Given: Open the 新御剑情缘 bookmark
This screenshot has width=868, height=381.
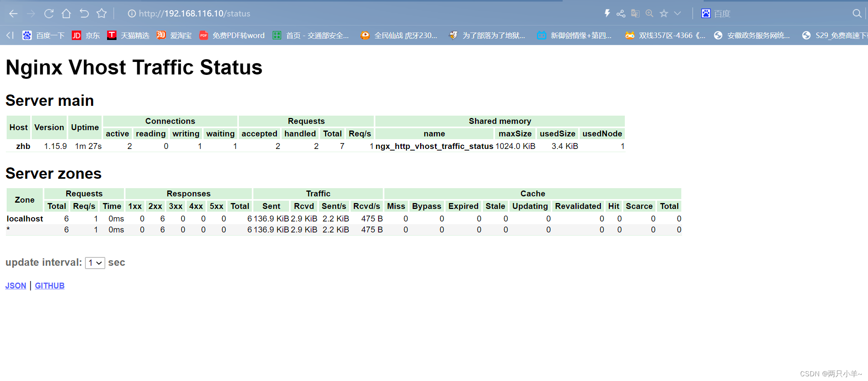Looking at the screenshot, I should (574, 35).
